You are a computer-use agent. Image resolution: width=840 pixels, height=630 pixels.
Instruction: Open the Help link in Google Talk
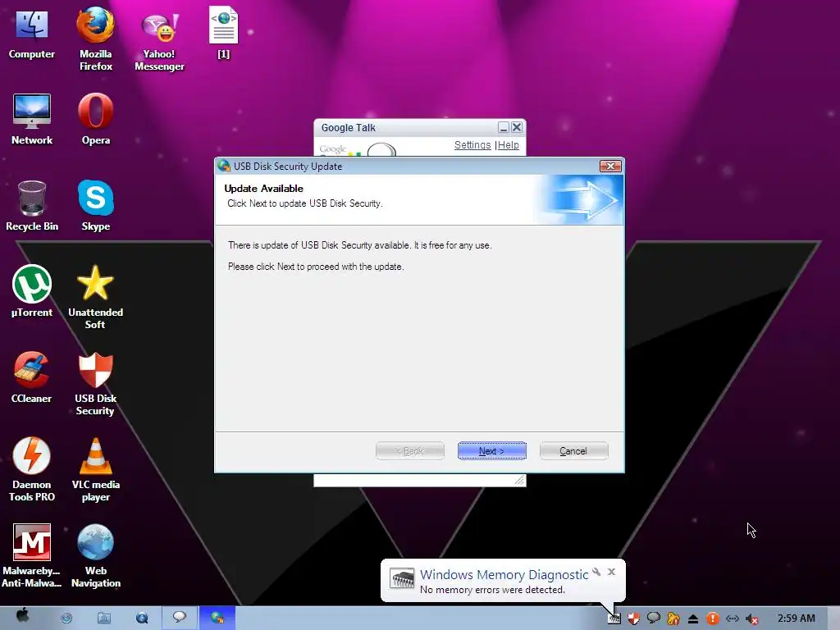pos(509,145)
